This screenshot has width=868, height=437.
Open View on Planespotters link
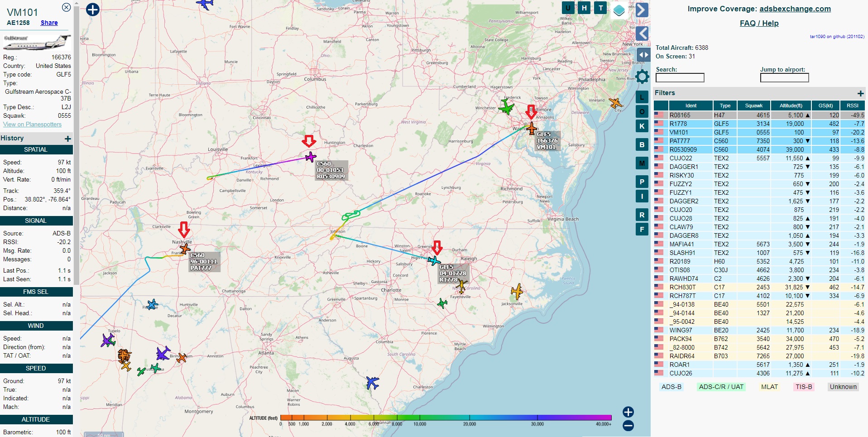(x=32, y=125)
